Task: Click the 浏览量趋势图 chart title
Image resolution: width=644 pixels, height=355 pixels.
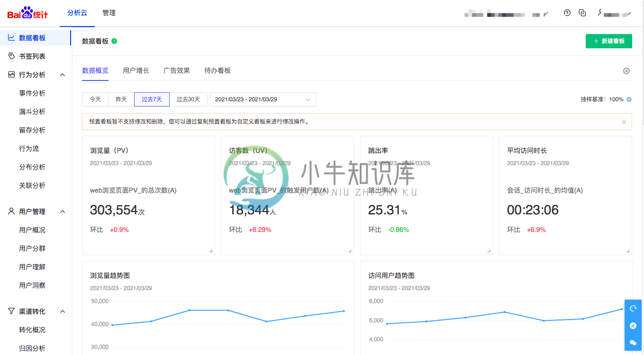Action: 110,275
